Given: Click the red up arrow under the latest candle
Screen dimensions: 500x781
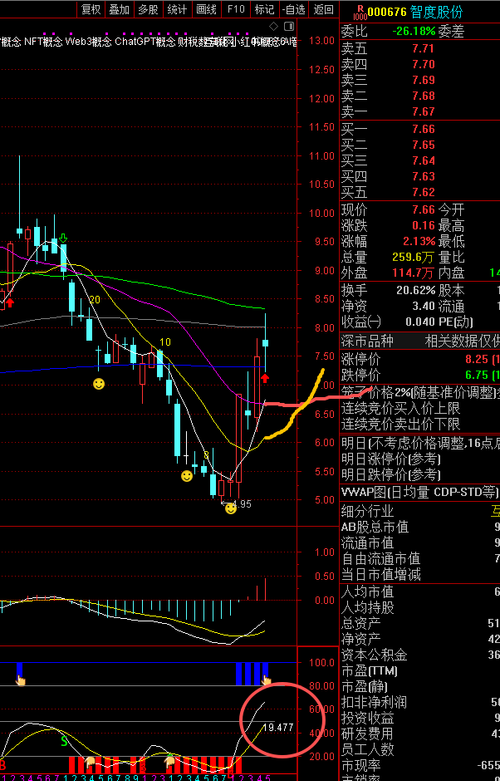Looking at the screenshot, I should (265, 378).
